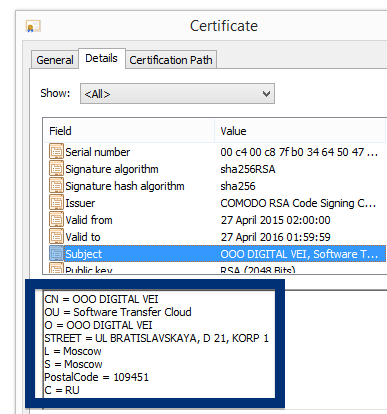Click the certificate icon in title bar
The image size is (387, 414).
click(33, 26)
